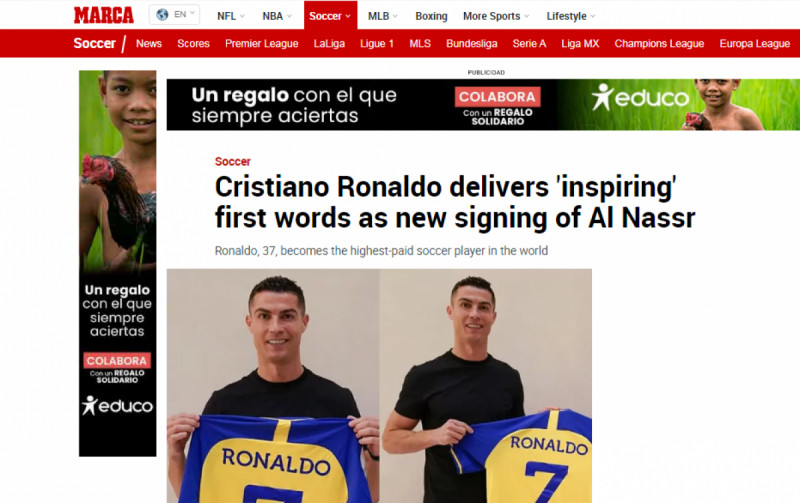Click the COLABORA button in banner ad
800x503 pixels.
click(x=497, y=97)
